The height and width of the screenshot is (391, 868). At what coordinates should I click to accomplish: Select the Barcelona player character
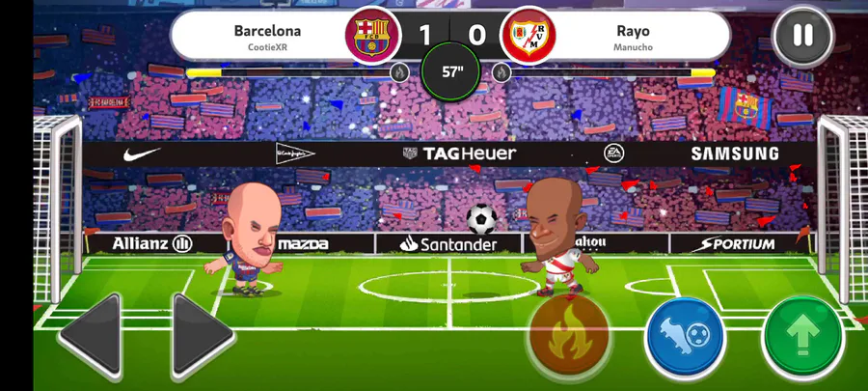click(248, 239)
